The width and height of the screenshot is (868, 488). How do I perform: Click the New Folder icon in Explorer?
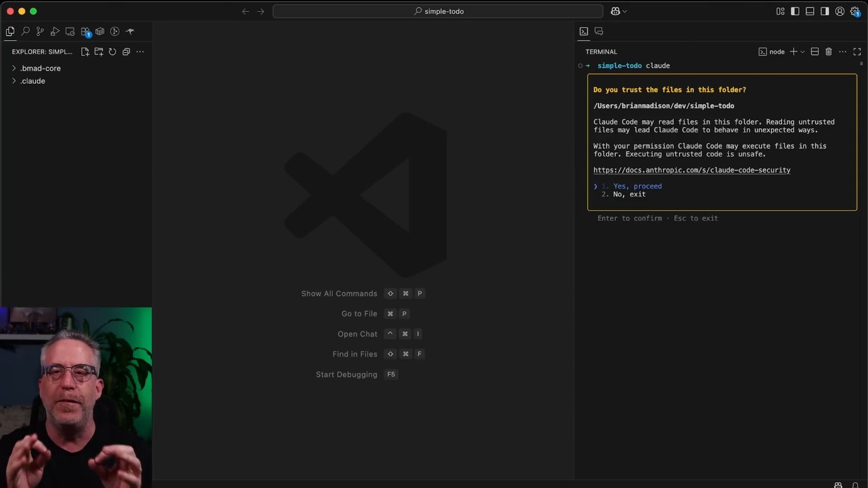click(x=99, y=52)
